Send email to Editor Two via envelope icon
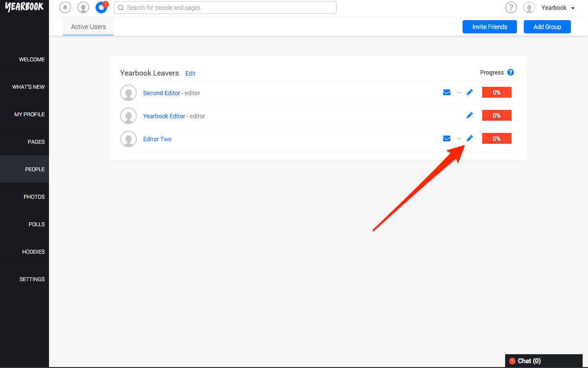 click(447, 138)
